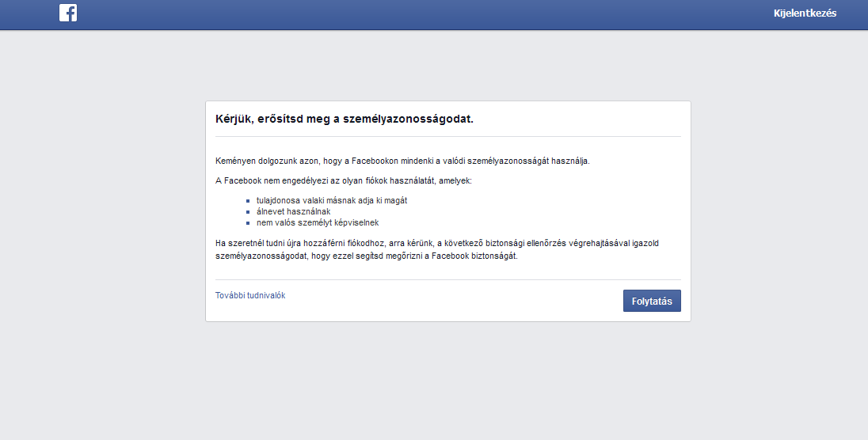Click the square bullet before 'tulajdonosa valaki'

tap(248, 201)
